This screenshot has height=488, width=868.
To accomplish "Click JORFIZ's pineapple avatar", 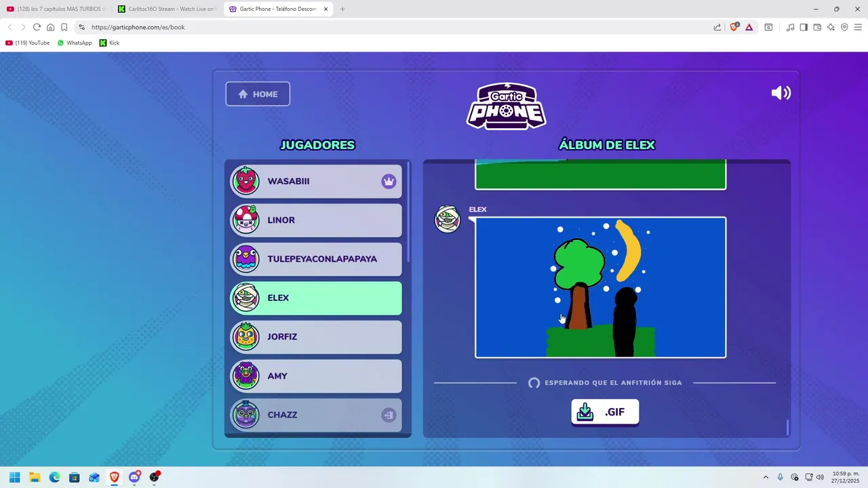I will click(245, 337).
